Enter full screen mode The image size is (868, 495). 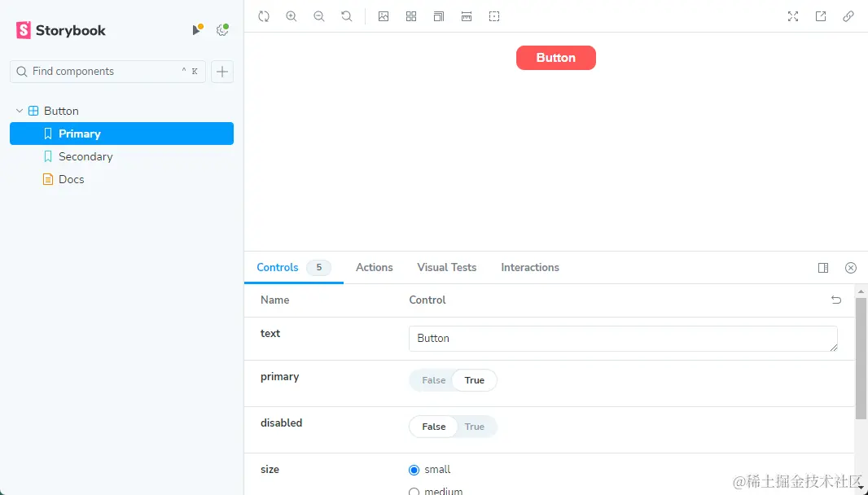(x=793, y=16)
